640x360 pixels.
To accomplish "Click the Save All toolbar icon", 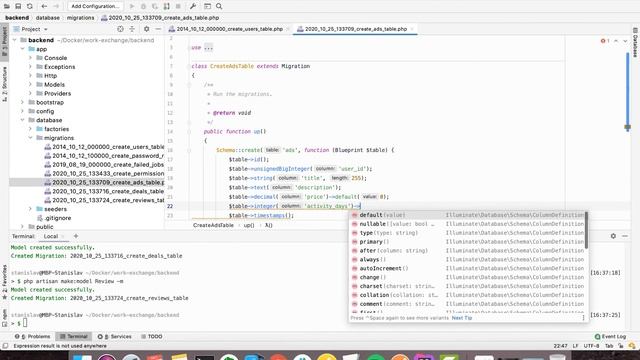I will point(18,6).
